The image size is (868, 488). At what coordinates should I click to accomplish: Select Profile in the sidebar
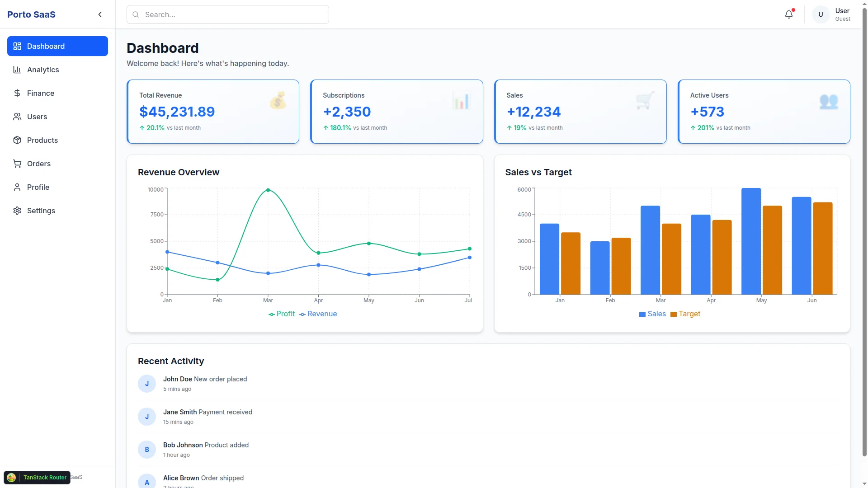[57, 187]
